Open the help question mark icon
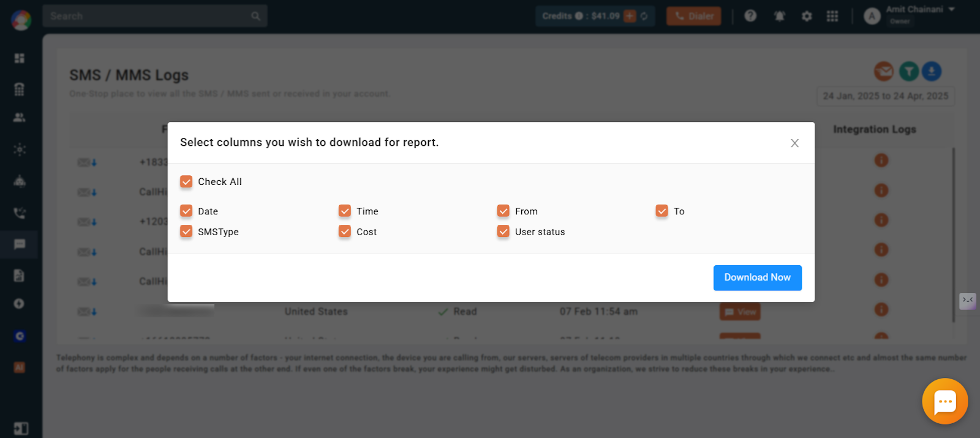 coord(750,16)
